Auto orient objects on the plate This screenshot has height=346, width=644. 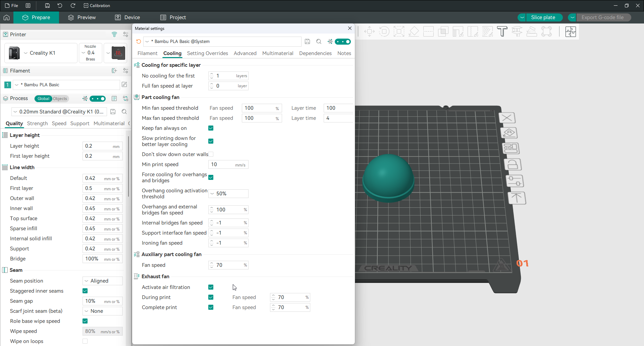point(509,133)
